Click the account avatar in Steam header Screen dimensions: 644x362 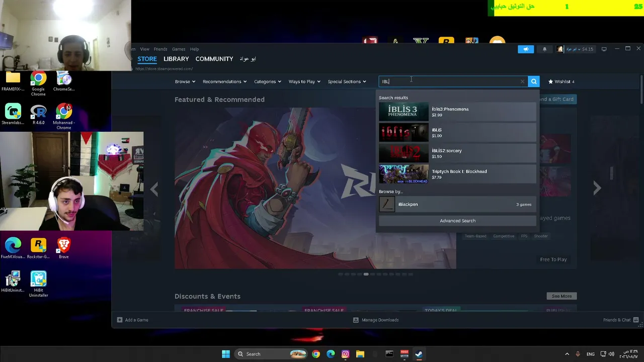560,49
